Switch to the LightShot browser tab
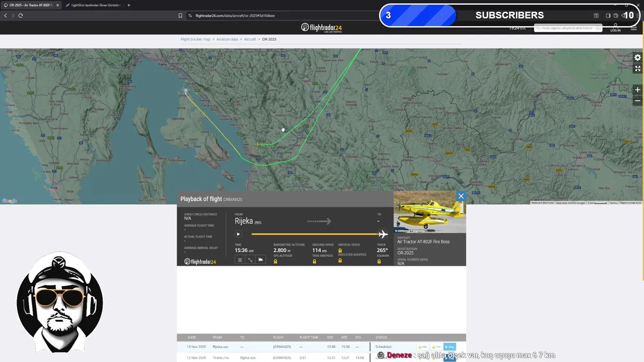644x362 pixels. (x=93, y=5)
